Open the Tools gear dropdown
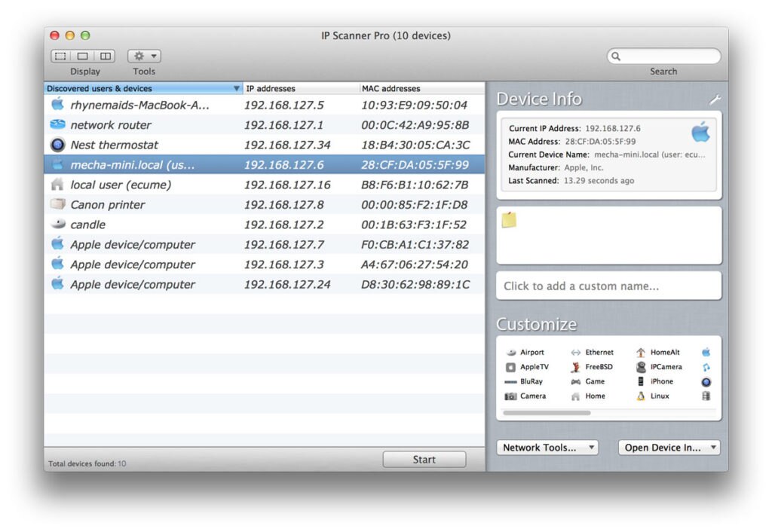772x532 pixels. pyautogui.click(x=143, y=55)
